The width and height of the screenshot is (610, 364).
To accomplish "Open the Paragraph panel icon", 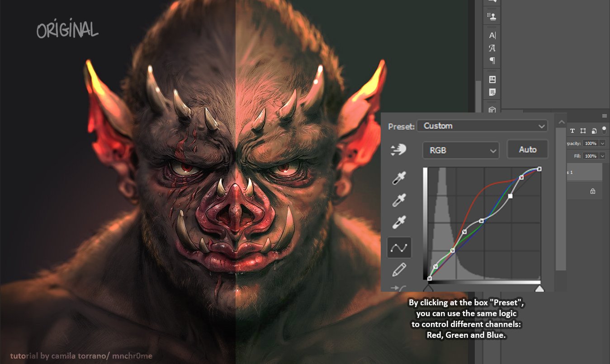I will tap(492, 61).
